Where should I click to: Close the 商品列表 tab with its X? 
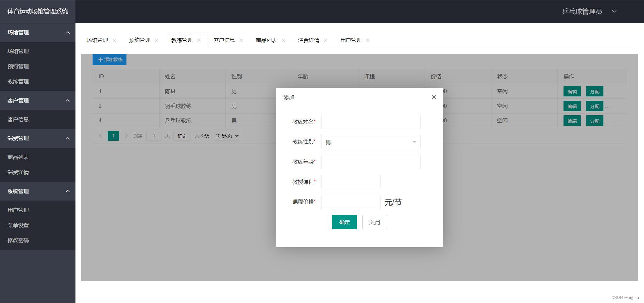pos(283,40)
